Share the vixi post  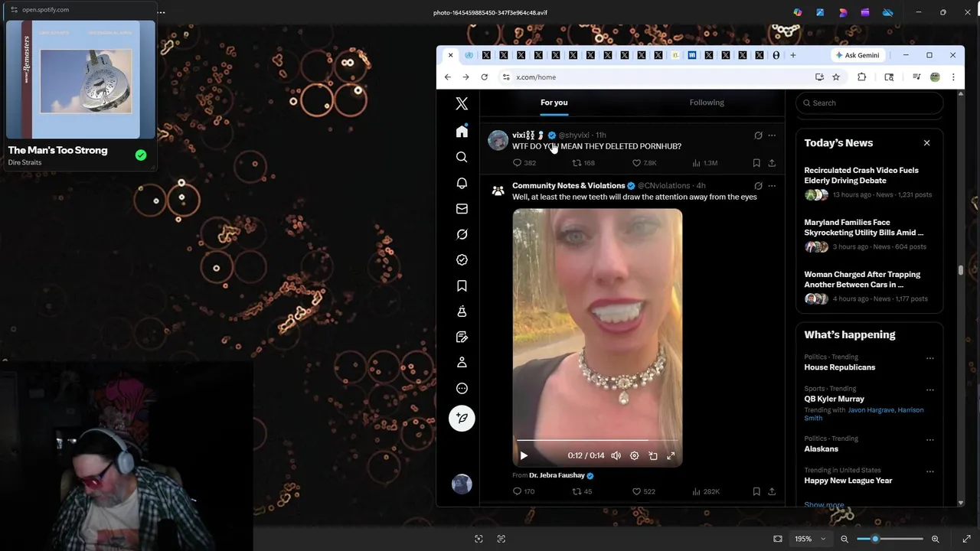[x=772, y=162]
